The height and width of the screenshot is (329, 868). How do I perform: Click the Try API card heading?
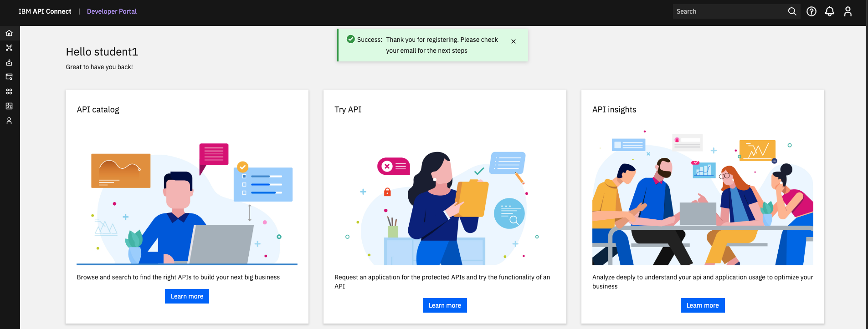tap(348, 110)
